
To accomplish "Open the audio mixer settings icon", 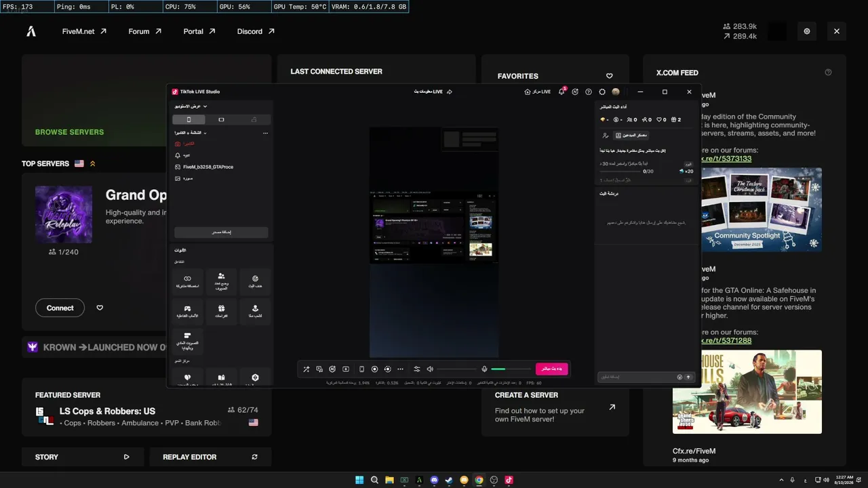I will pyautogui.click(x=416, y=369).
